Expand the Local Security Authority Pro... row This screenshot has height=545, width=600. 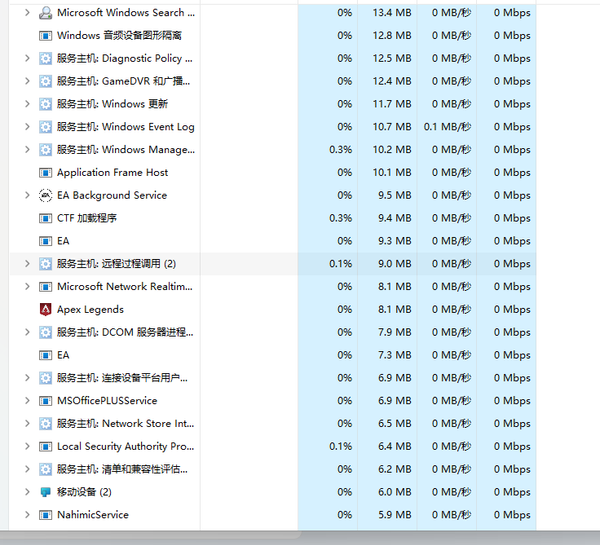[x=27, y=446]
